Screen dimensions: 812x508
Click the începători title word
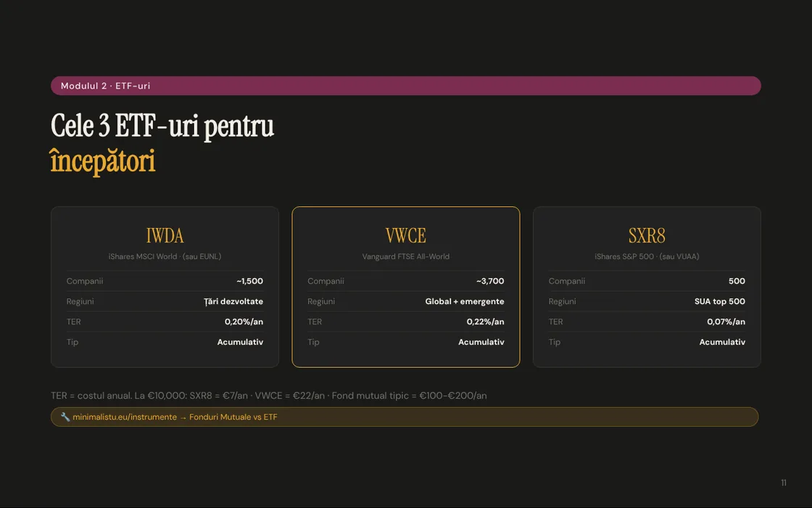(102, 161)
